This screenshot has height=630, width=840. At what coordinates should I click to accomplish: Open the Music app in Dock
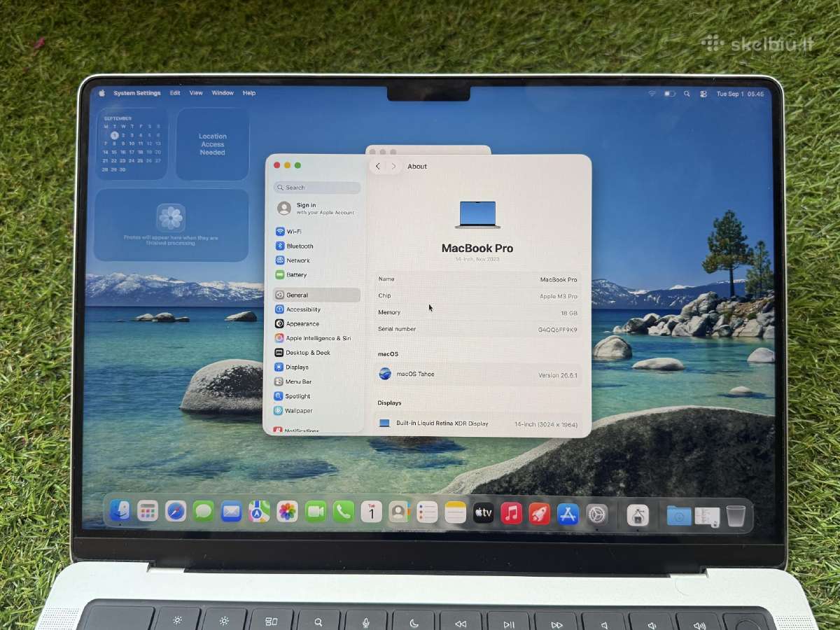click(512, 513)
